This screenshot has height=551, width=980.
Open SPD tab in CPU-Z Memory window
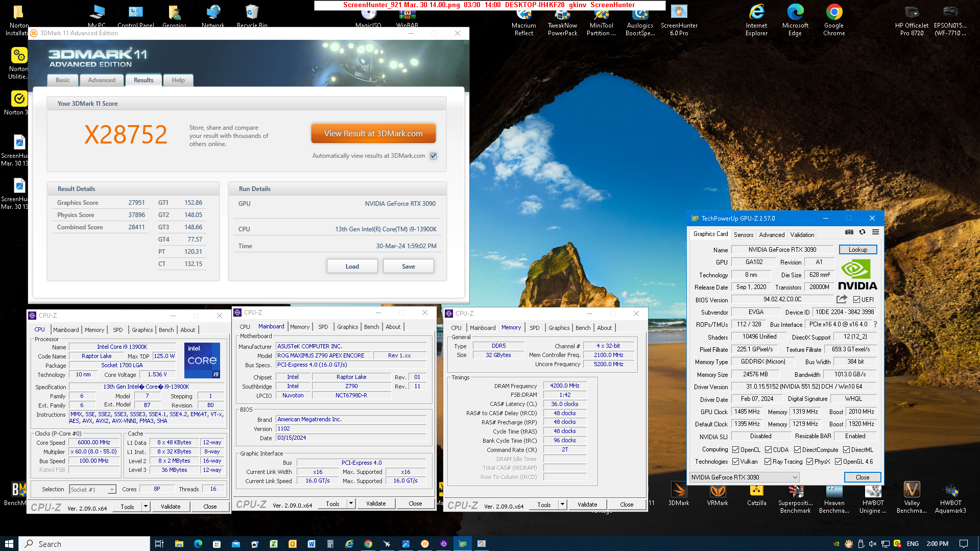pyautogui.click(x=534, y=328)
